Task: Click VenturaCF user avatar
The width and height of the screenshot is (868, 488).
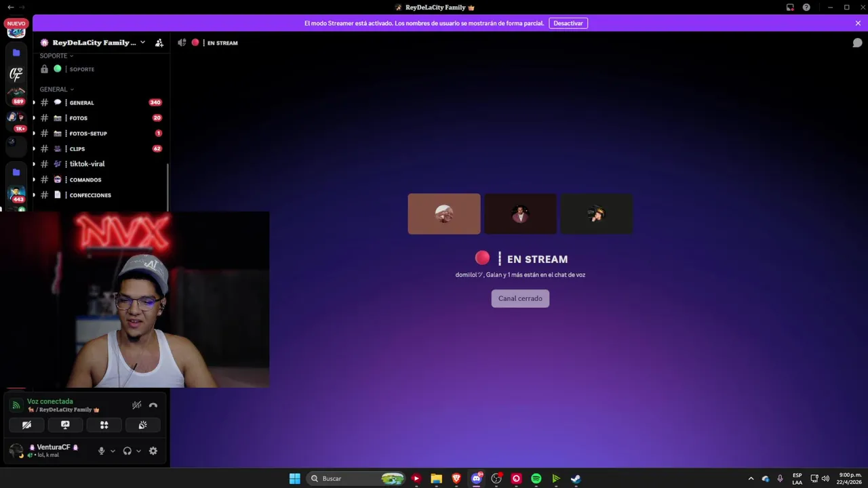Action: pos(16,451)
